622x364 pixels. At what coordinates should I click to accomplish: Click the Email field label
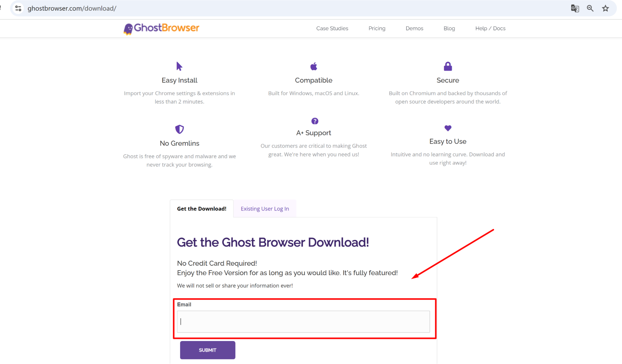click(x=184, y=305)
